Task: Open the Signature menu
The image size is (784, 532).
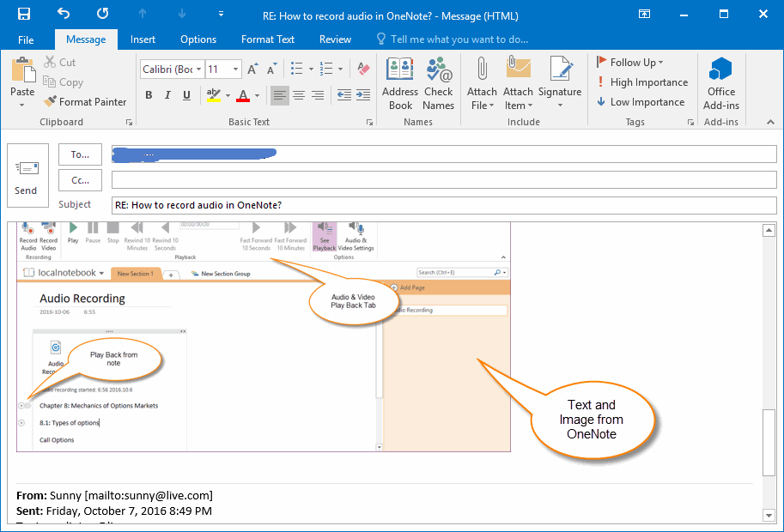Action: click(x=560, y=83)
